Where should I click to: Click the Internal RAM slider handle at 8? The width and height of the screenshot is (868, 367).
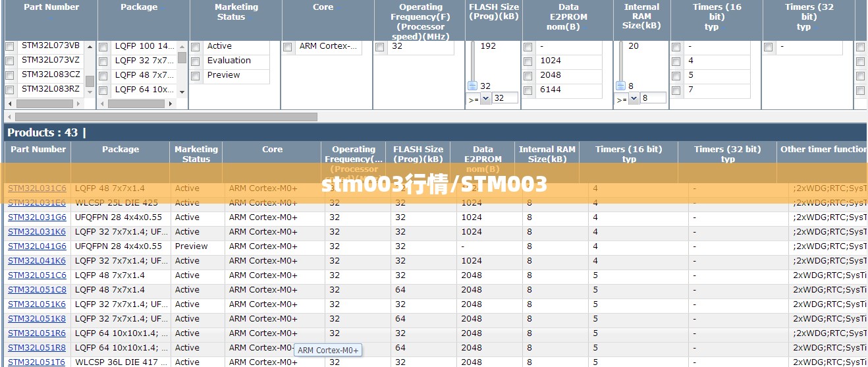(x=620, y=86)
